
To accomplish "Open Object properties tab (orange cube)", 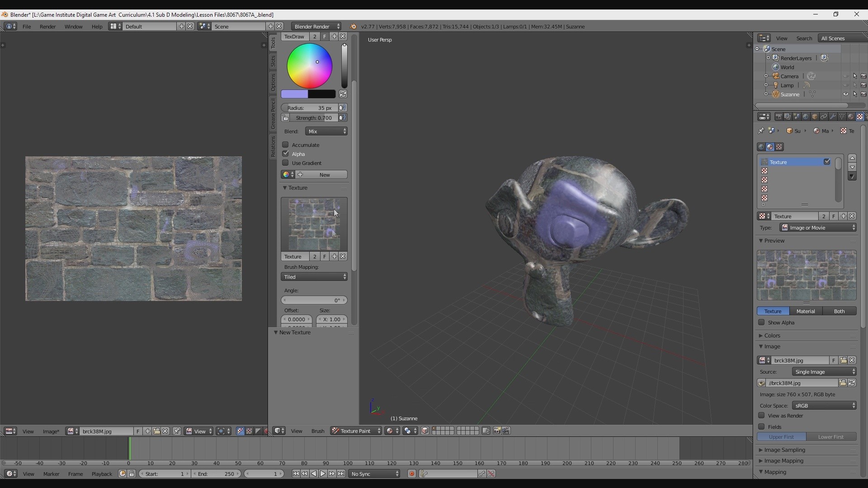I will tap(815, 117).
